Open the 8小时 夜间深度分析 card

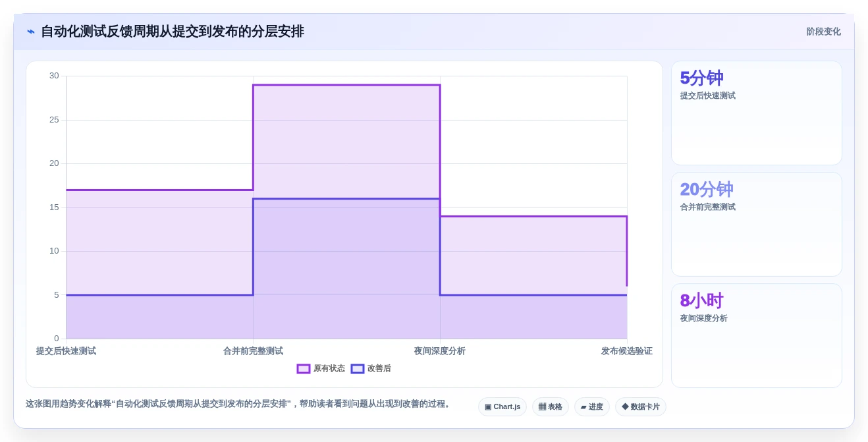coord(757,335)
